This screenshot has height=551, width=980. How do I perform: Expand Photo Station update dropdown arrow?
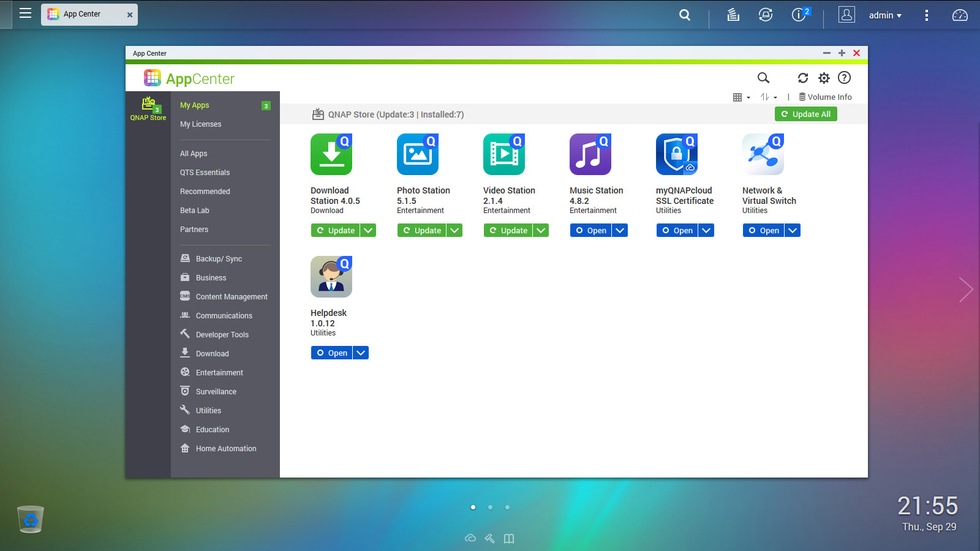click(x=454, y=230)
